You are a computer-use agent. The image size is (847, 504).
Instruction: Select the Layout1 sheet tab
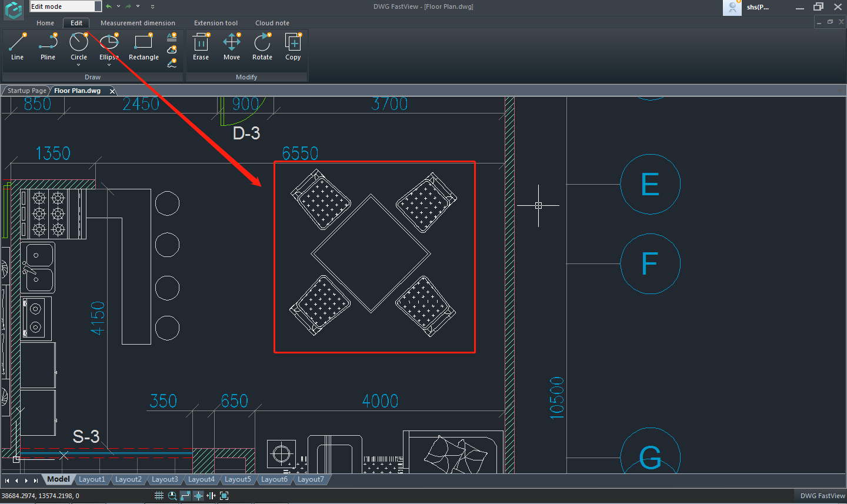tap(92, 479)
